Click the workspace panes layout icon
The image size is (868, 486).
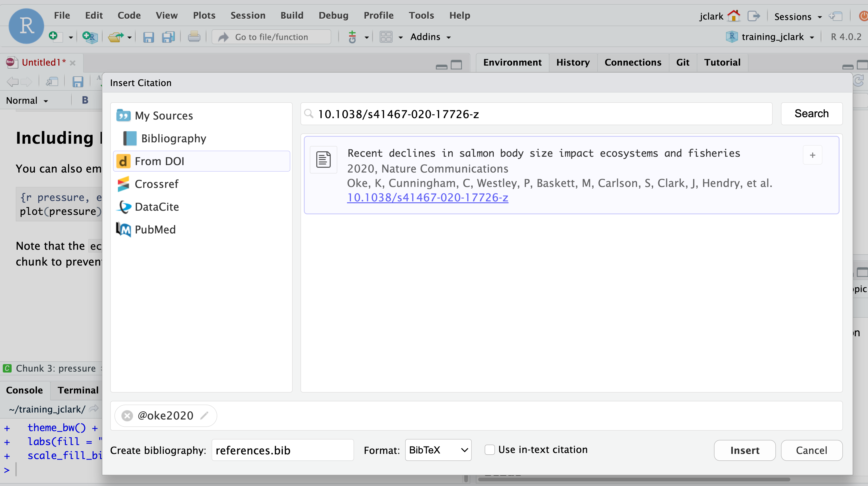(x=386, y=37)
